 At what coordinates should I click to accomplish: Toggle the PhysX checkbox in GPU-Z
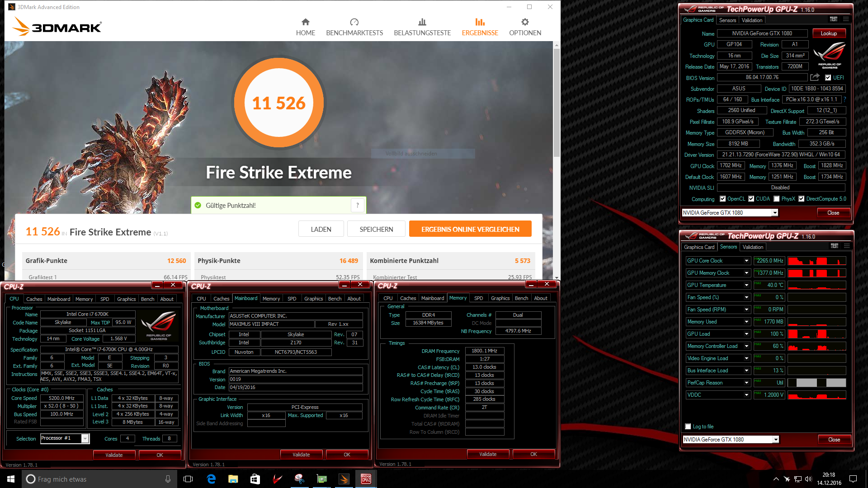click(776, 199)
